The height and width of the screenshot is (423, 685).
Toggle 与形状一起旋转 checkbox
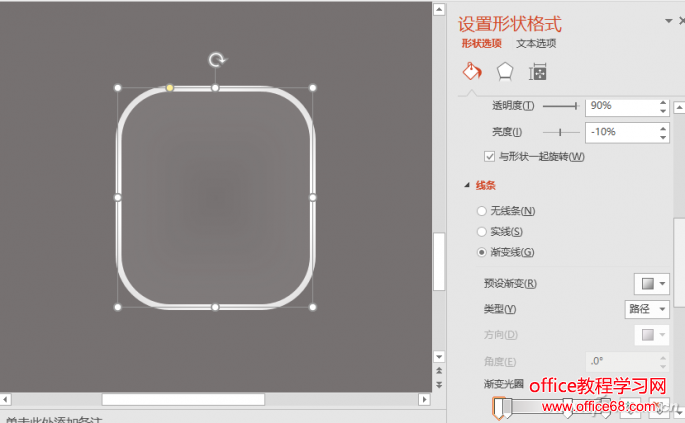point(489,156)
